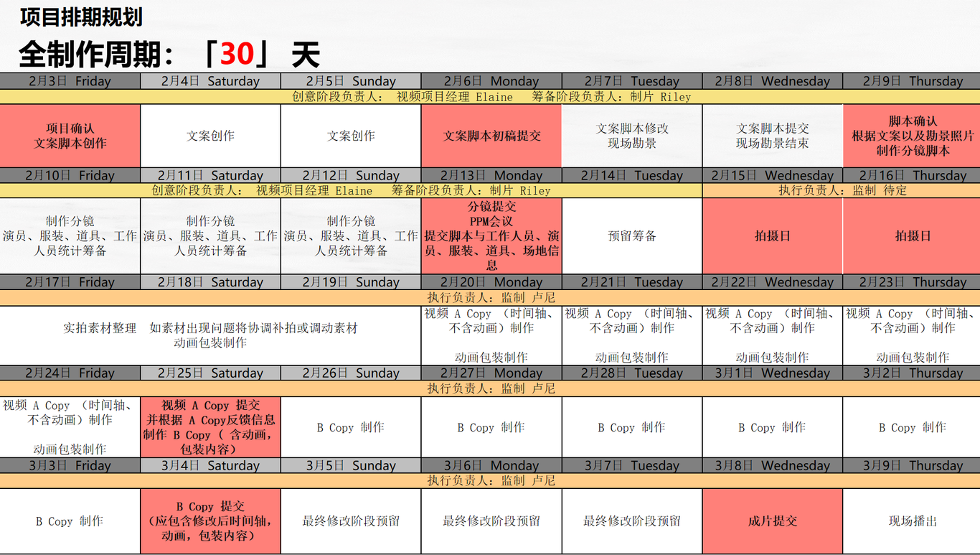The width and height of the screenshot is (980, 555).
Task: Select the 2月20日 Monday header
Action: pyautogui.click(x=491, y=282)
